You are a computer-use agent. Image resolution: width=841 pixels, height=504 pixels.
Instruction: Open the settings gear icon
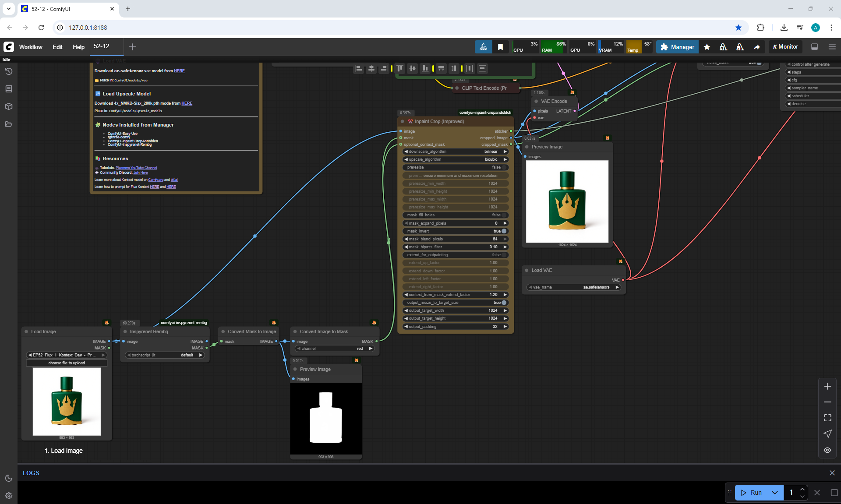(x=8, y=496)
